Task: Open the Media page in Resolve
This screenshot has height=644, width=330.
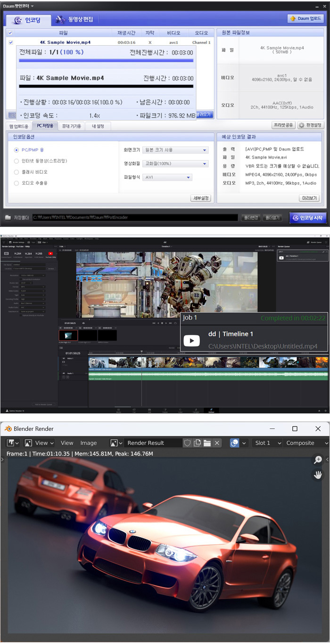Action: click(x=118, y=410)
